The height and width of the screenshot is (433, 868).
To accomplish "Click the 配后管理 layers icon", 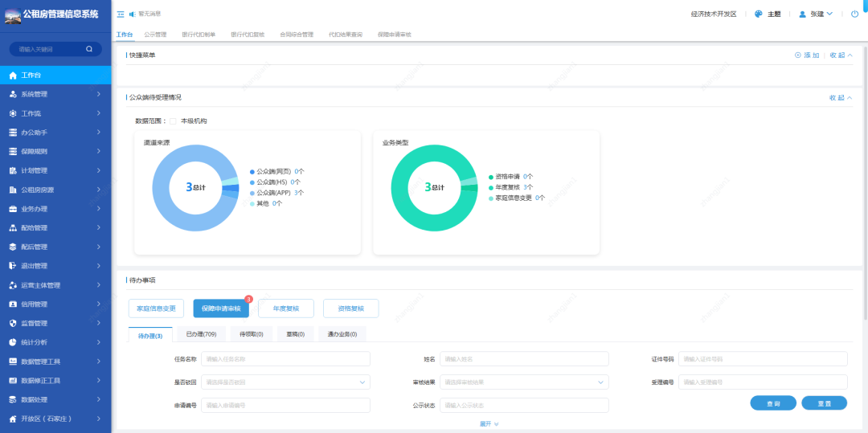I will coord(14,247).
